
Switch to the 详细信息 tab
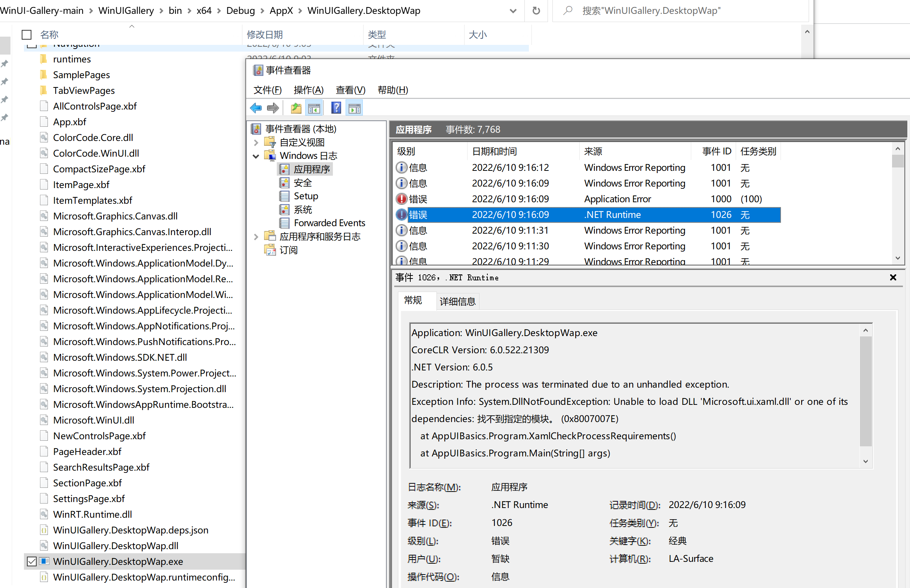pos(457,302)
